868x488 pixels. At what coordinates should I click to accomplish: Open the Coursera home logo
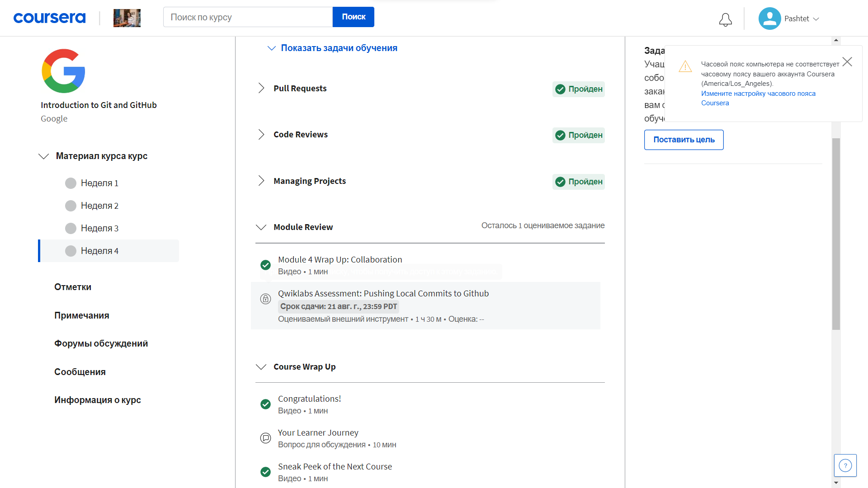49,18
